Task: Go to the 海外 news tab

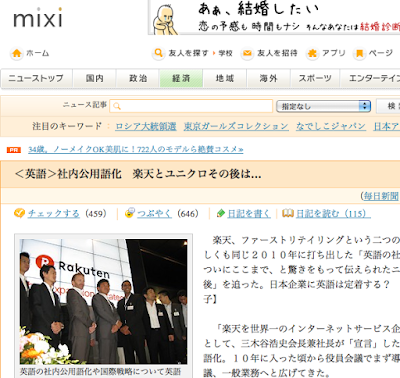Action: click(269, 78)
